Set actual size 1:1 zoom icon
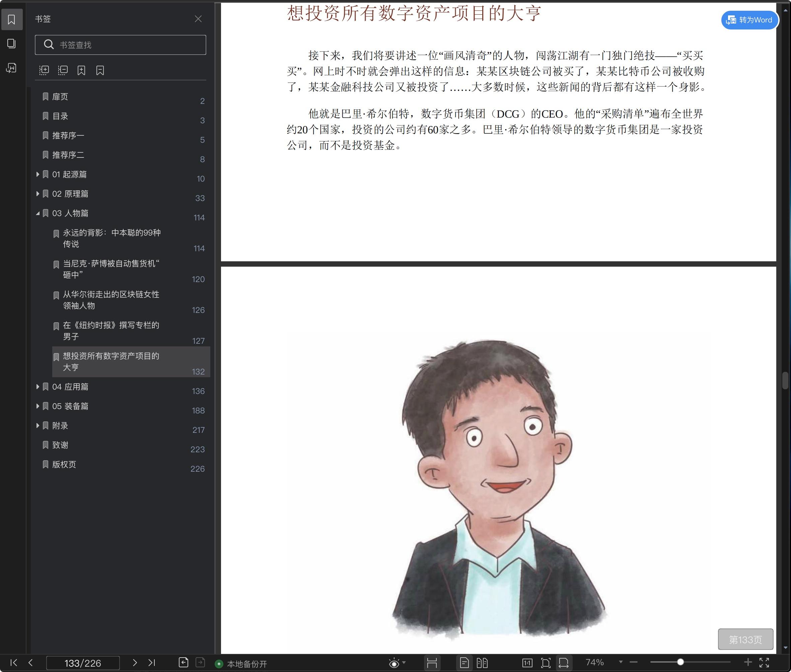 tap(527, 663)
